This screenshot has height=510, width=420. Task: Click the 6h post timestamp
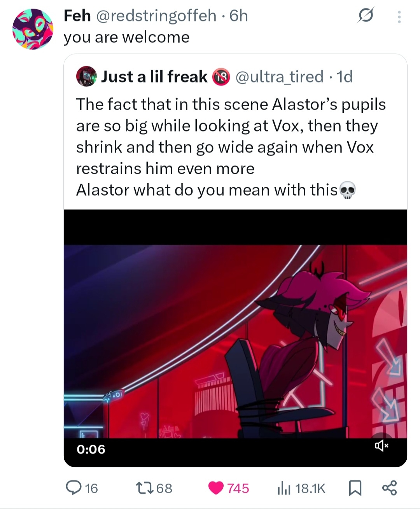pos(239,16)
